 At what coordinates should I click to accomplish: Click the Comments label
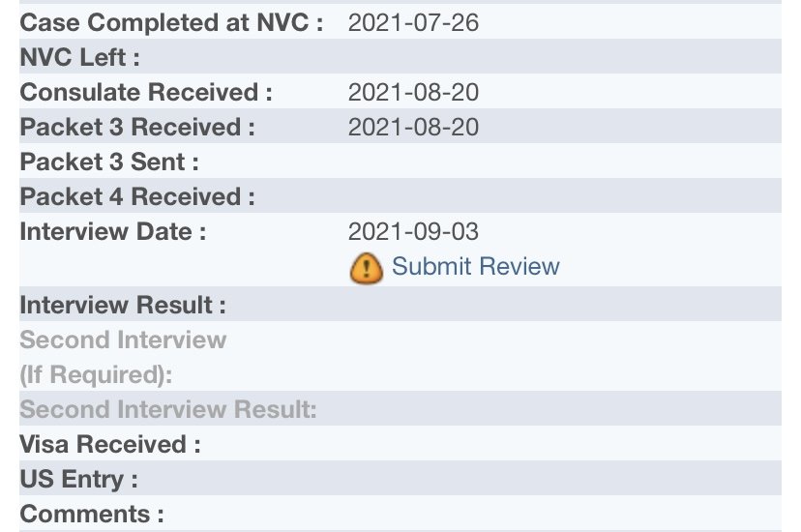[92, 515]
